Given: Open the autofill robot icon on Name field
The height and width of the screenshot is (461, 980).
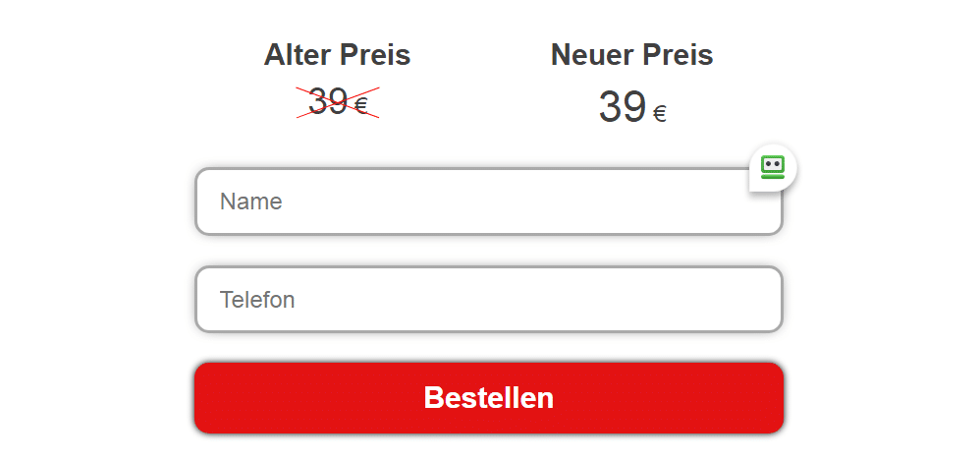Looking at the screenshot, I should click(773, 168).
